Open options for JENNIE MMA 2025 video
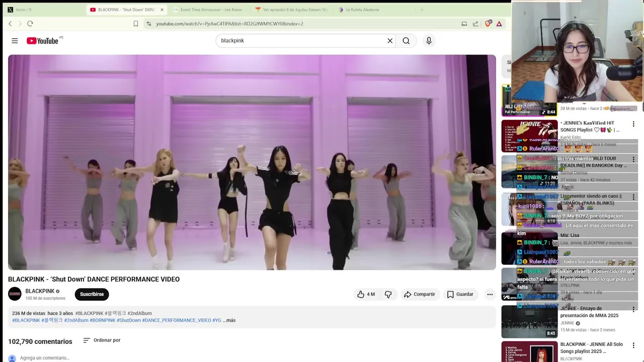Image resolution: width=644 pixels, height=362 pixels. coord(633,309)
